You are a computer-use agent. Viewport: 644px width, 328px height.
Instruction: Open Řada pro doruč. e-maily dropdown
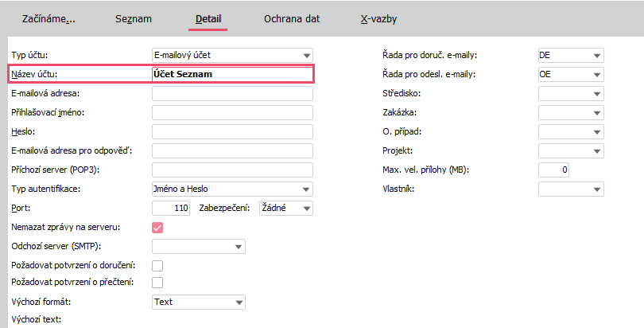[572, 55]
